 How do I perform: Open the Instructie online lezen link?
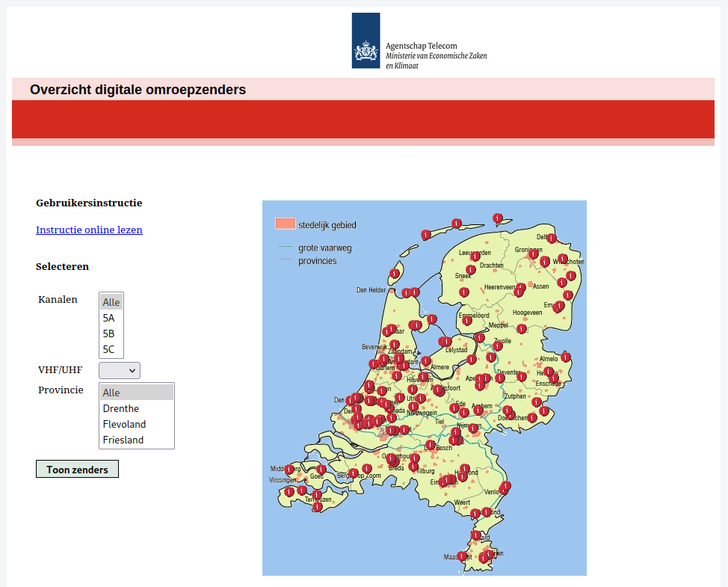click(89, 230)
